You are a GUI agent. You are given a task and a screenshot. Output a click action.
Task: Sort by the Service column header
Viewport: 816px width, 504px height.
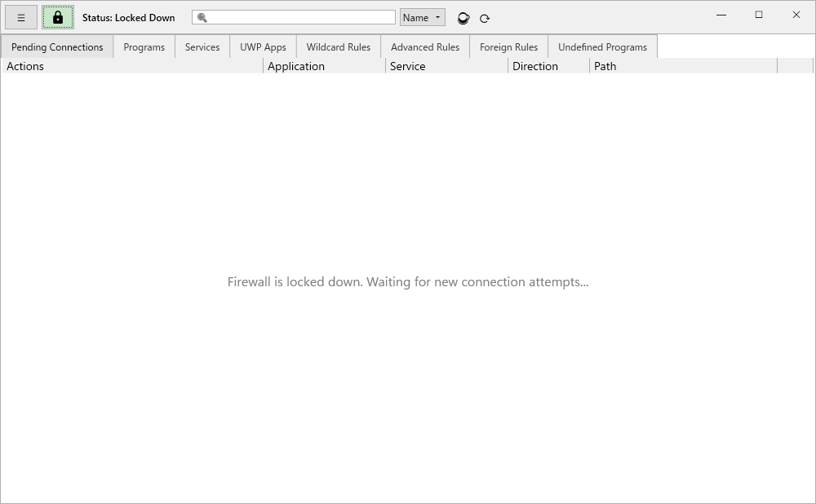click(x=446, y=66)
